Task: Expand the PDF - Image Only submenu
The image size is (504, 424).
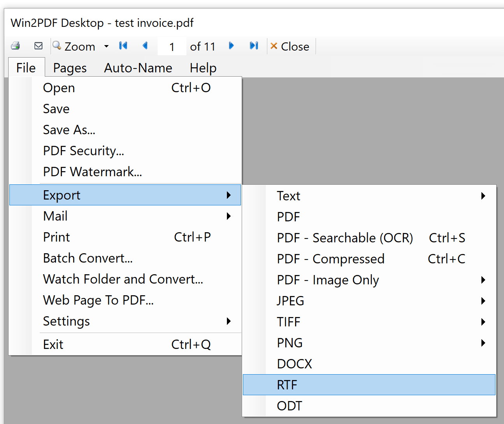Action: coord(483,280)
